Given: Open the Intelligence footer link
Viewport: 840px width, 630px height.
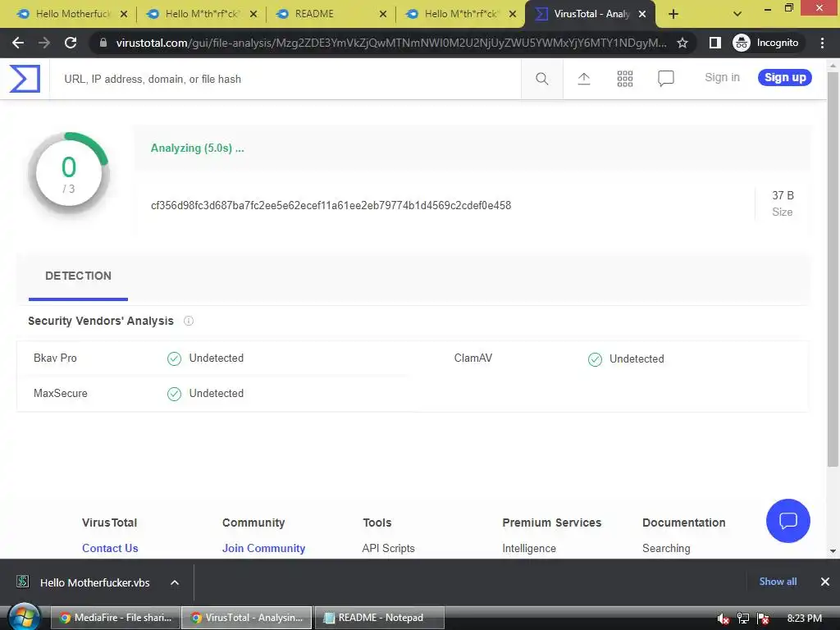Looking at the screenshot, I should (x=529, y=548).
